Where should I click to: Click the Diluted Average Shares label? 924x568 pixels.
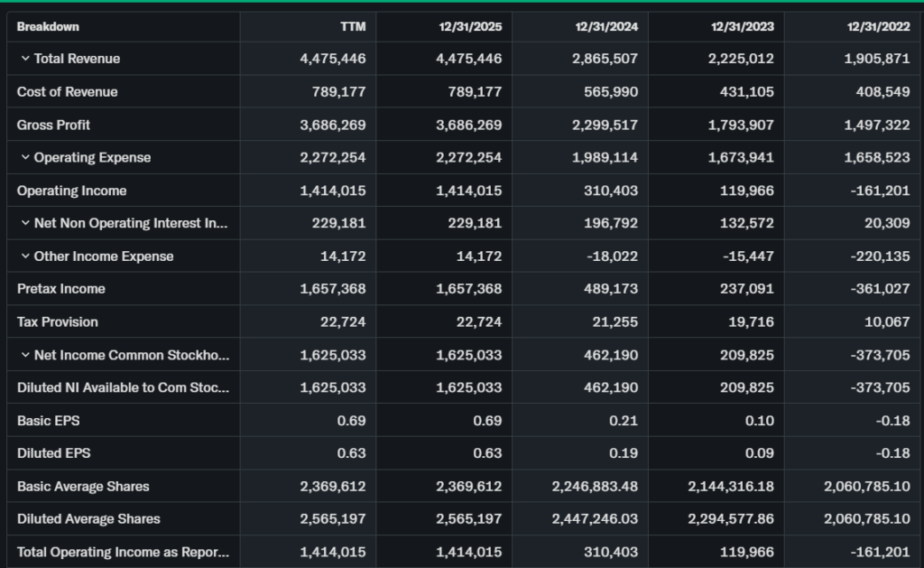click(89, 519)
